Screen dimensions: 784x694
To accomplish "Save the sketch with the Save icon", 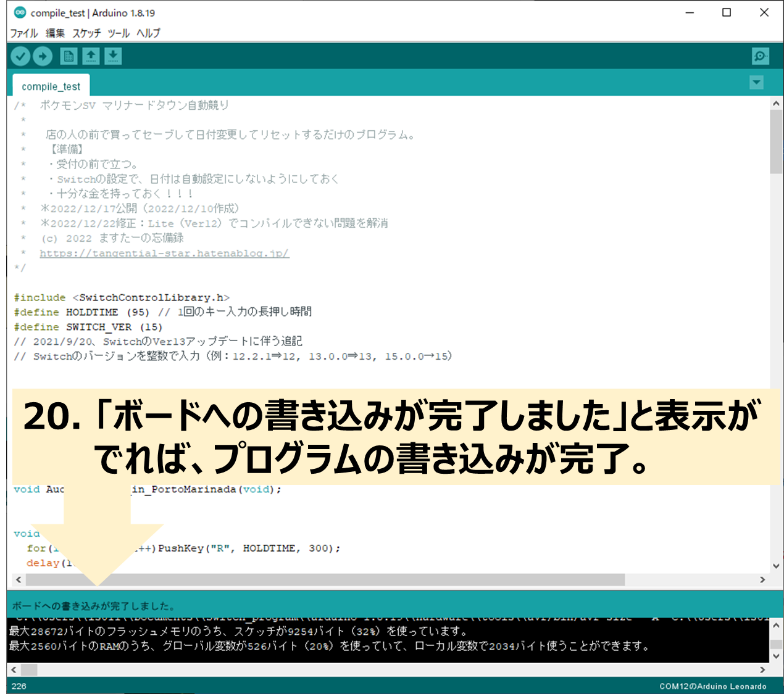I will tap(113, 56).
